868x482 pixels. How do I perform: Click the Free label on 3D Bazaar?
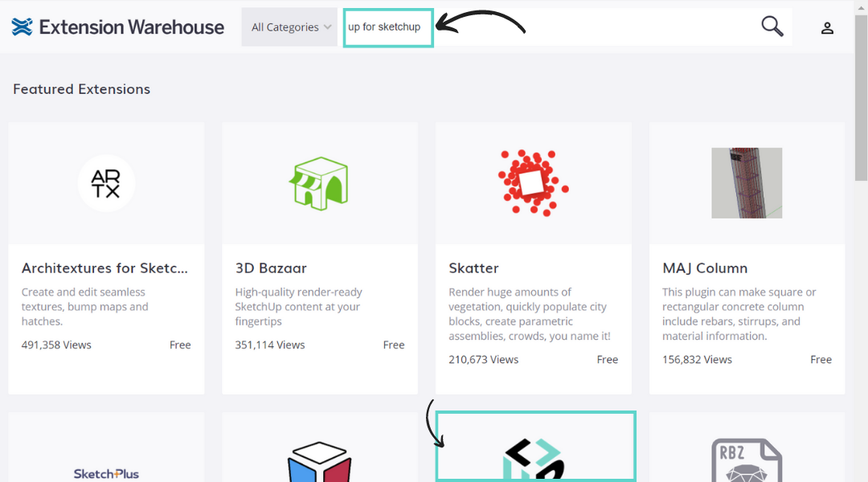[x=394, y=345]
